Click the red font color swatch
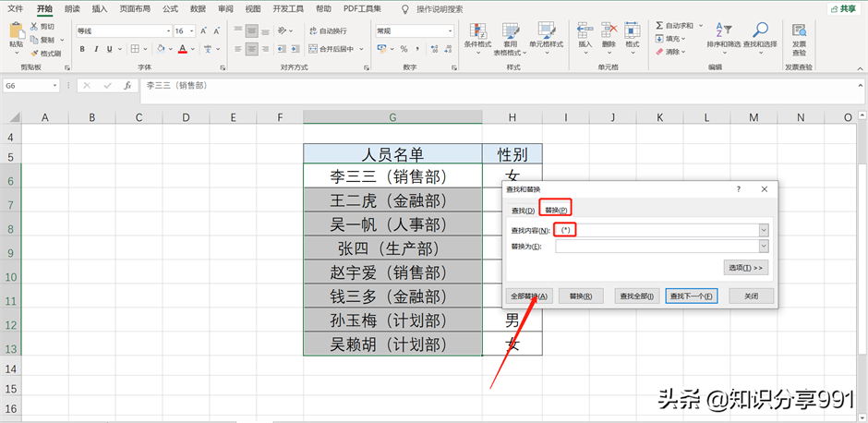868x423 pixels. click(x=183, y=49)
